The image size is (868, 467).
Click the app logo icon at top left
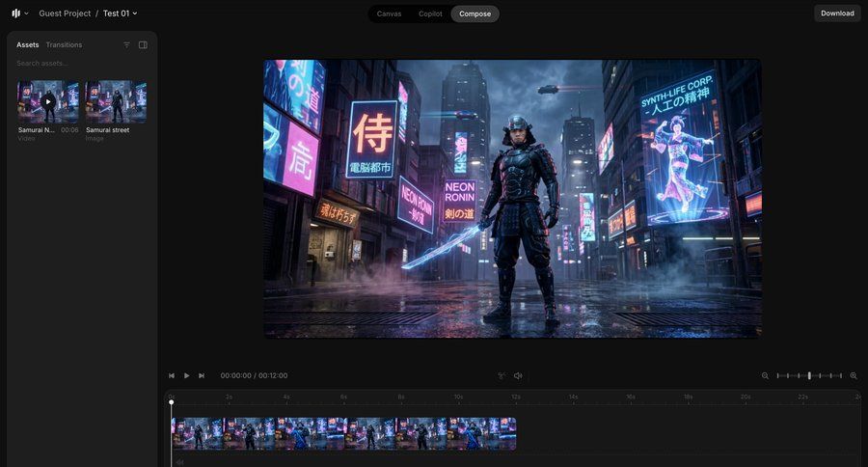tap(15, 14)
